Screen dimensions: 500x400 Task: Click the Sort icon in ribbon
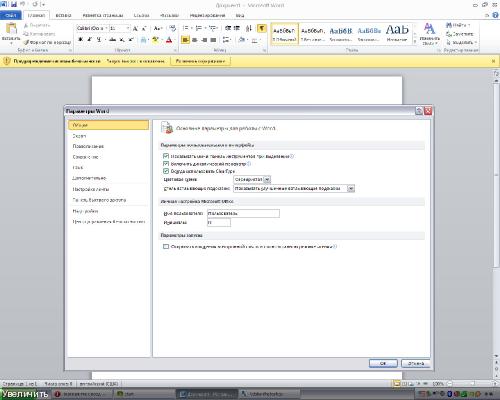pos(249,28)
